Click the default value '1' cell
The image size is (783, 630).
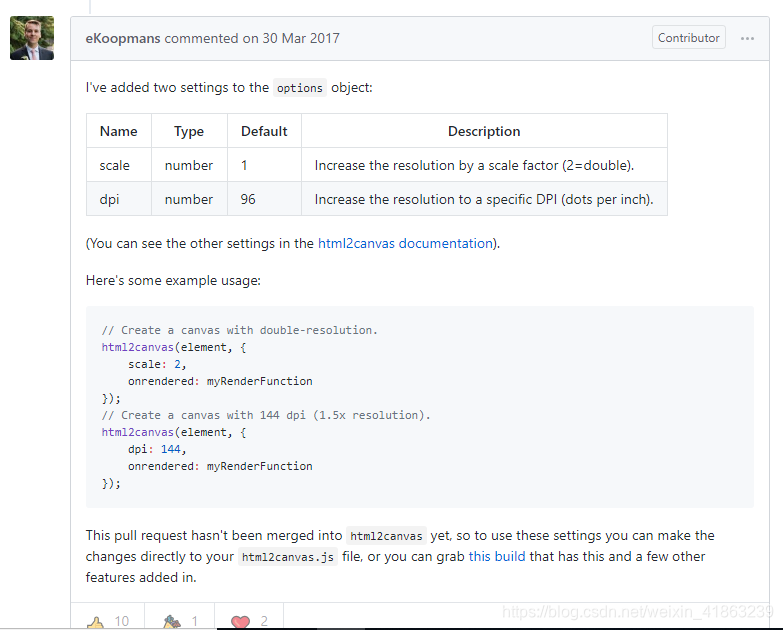[x=264, y=165]
